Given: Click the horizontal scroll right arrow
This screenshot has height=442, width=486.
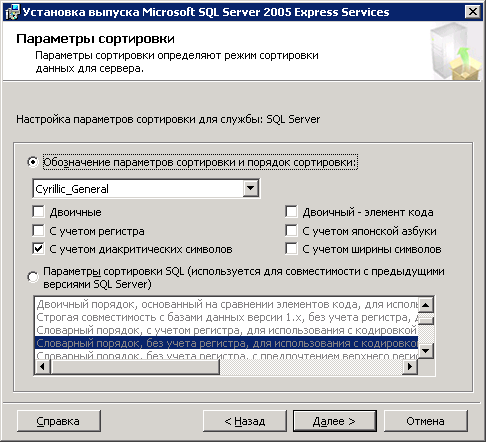Looking at the screenshot, I should [410, 367].
